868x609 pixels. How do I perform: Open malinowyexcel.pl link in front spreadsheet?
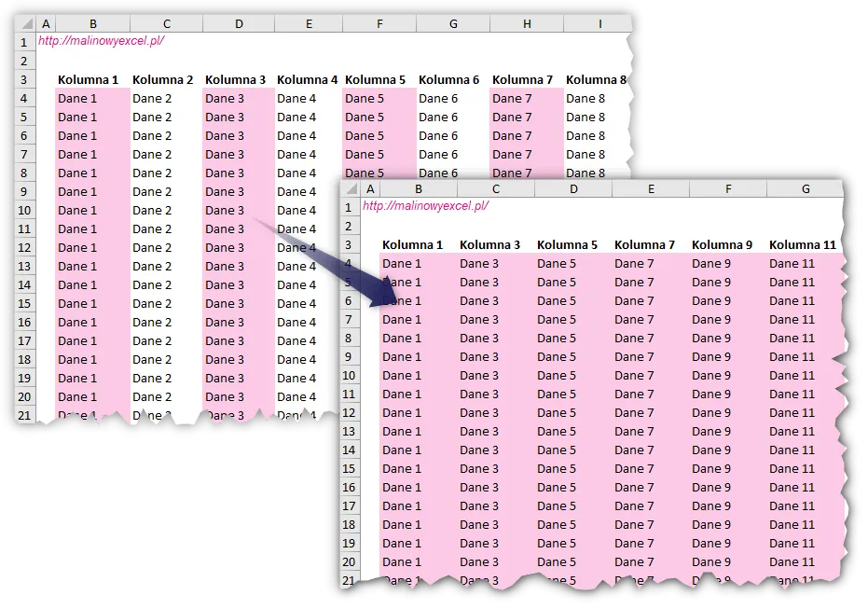425,206
